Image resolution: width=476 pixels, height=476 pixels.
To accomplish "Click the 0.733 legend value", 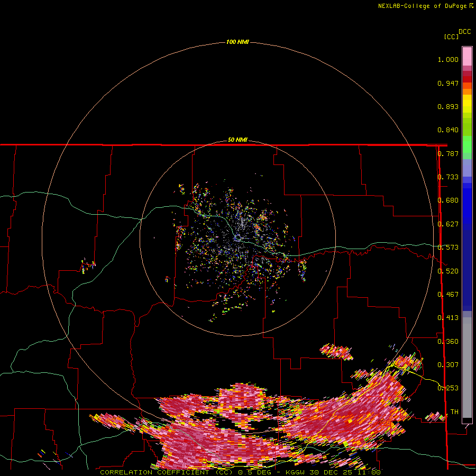I will click(448, 177).
